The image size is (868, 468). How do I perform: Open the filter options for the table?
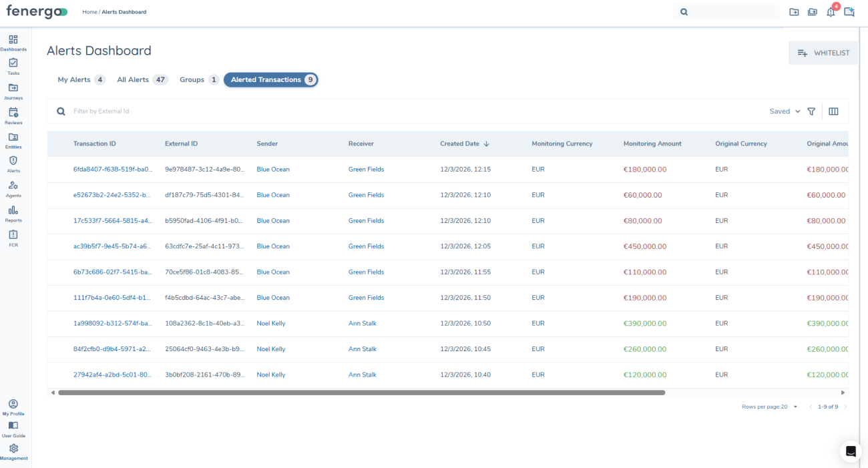click(811, 111)
